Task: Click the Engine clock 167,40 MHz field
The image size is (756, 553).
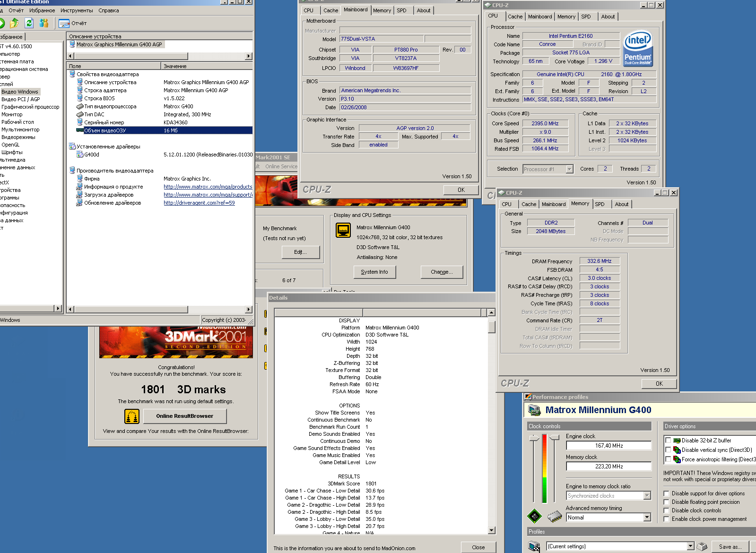Action: click(609, 446)
